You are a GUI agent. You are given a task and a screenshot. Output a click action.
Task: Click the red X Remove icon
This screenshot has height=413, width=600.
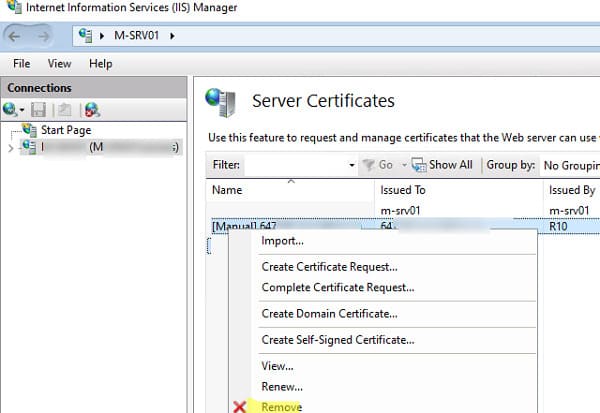click(240, 407)
